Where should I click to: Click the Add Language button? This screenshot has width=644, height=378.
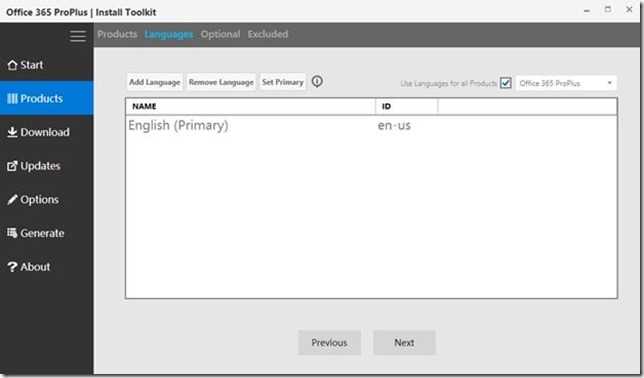coord(154,82)
